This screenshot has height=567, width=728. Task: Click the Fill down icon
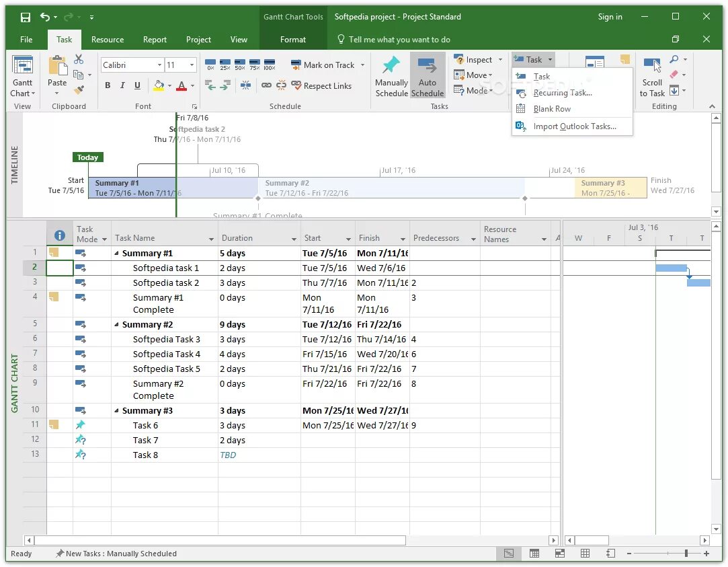(674, 90)
